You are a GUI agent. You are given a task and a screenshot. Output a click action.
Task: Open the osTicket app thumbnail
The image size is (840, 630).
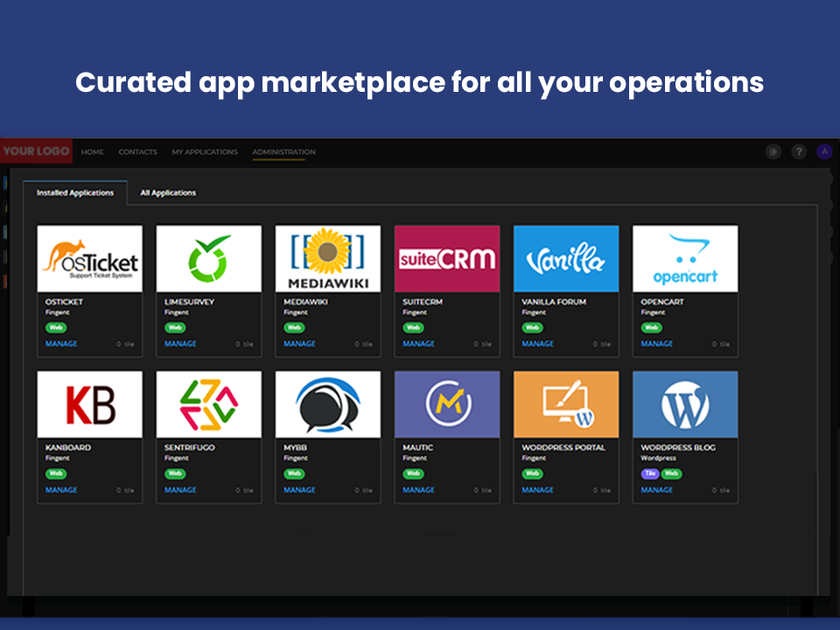(90, 259)
